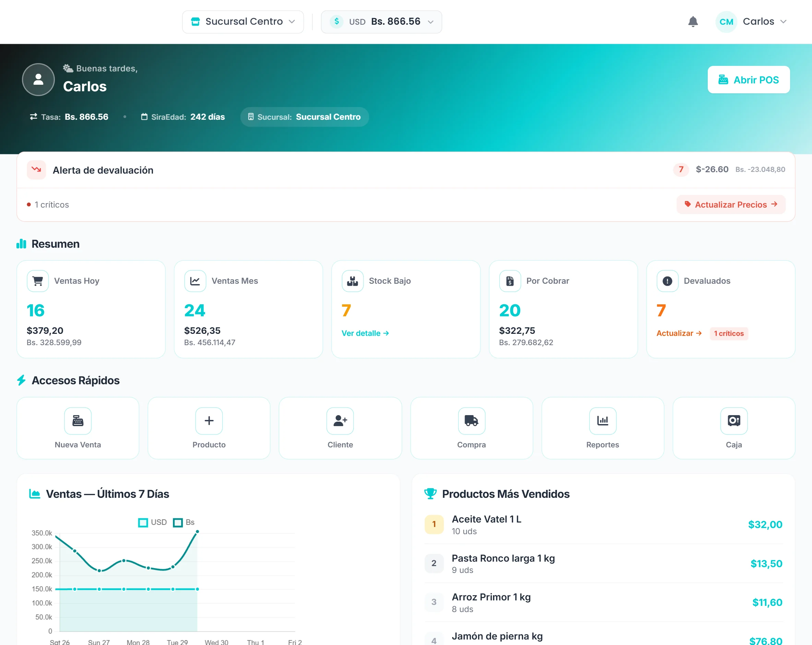Click the rank 1 badge for Aceite Vatel
Image resolution: width=812 pixels, height=645 pixels.
pyautogui.click(x=434, y=524)
